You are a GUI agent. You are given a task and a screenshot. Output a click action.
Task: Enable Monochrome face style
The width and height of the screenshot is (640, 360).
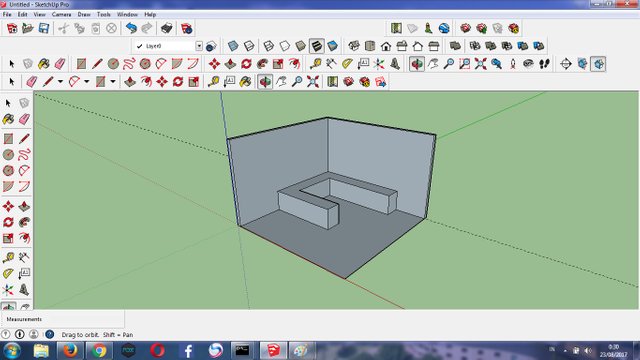332,46
